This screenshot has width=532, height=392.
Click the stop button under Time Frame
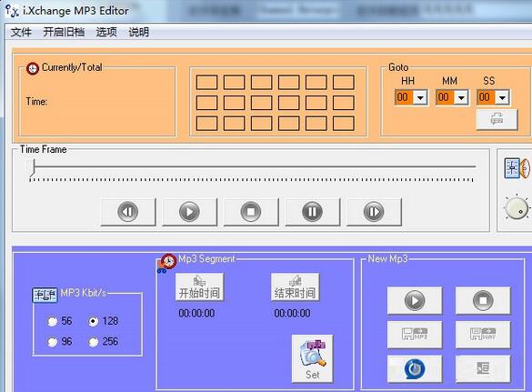click(251, 212)
